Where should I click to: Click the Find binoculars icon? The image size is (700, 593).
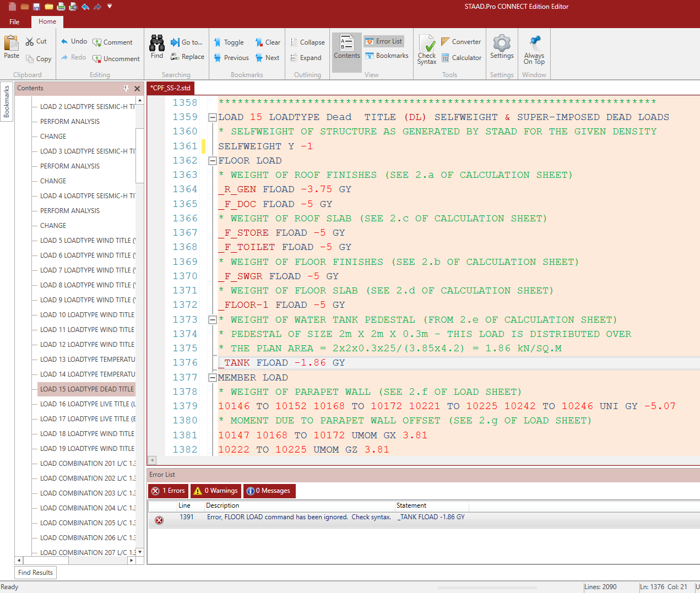157,44
